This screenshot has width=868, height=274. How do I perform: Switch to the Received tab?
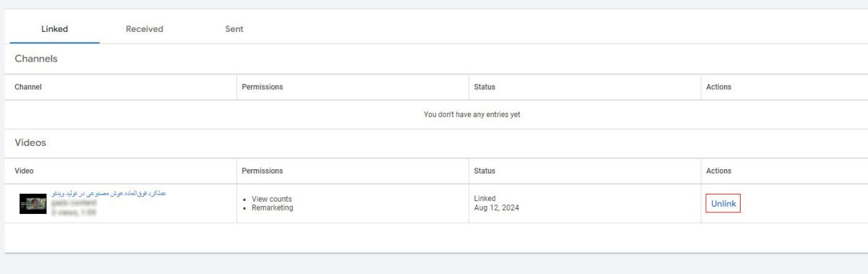coord(145,29)
